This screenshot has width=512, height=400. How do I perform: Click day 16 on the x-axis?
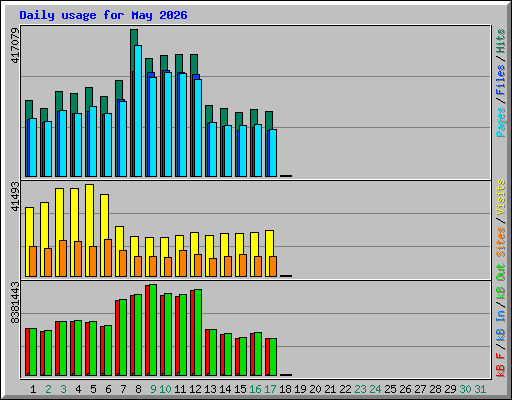tap(255, 389)
